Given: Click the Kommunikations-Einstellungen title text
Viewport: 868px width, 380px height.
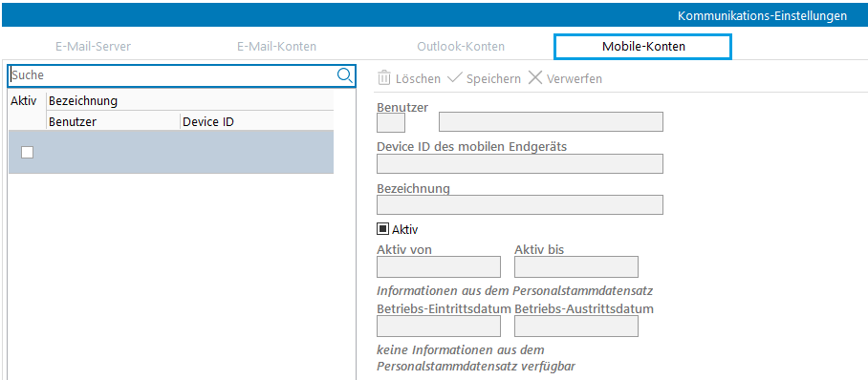Looking at the screenshot, I should pos(762,15).
